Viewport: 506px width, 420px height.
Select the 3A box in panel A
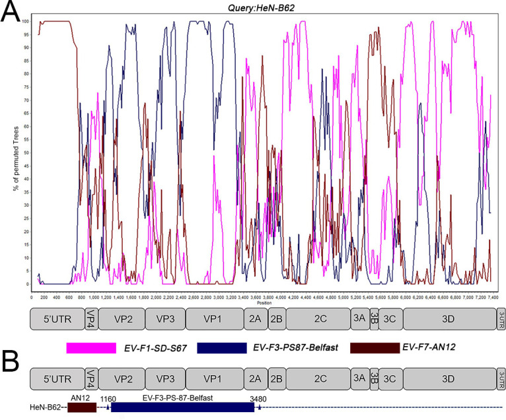360,319
